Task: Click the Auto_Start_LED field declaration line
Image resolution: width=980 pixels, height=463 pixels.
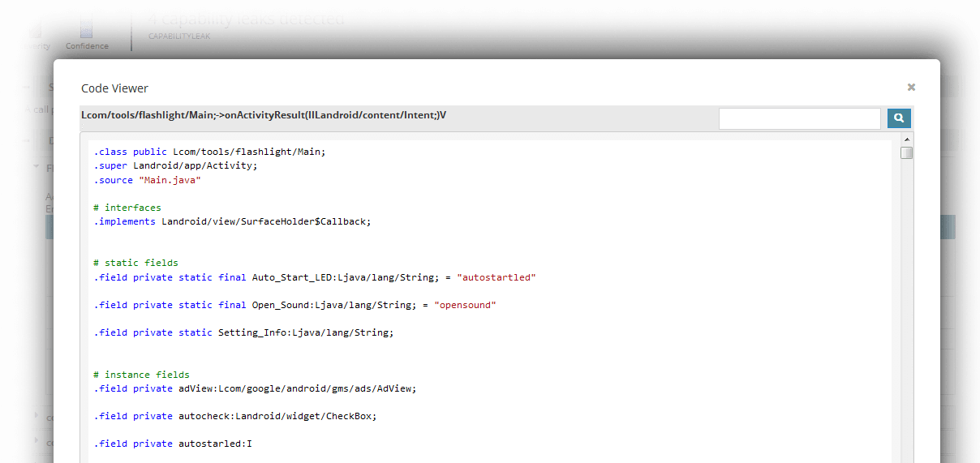Action: [315, 277]
